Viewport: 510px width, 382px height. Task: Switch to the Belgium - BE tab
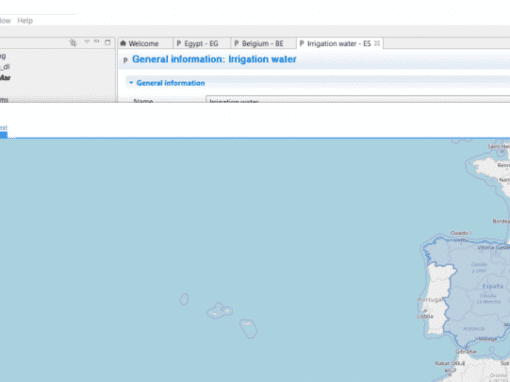263,44
